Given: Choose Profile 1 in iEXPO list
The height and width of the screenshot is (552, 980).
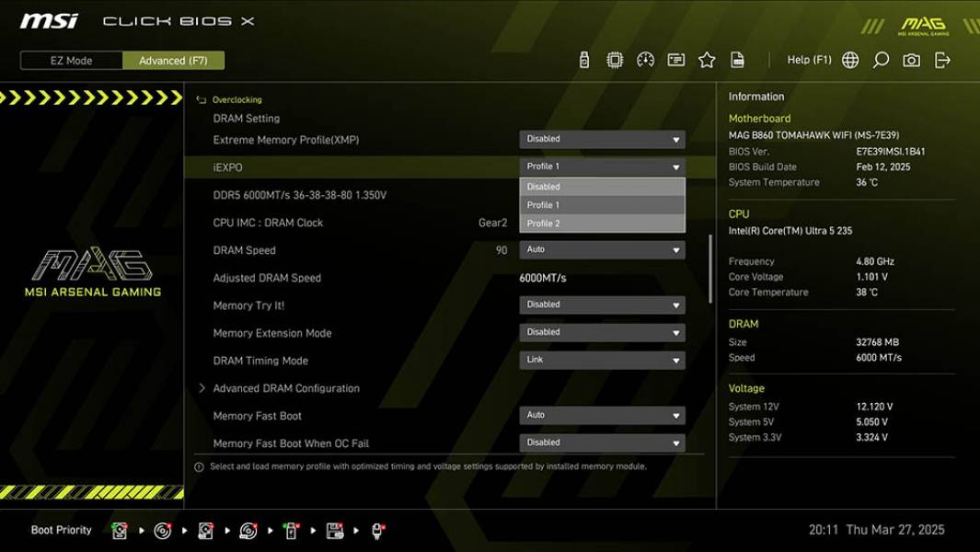Looking at the screenshot, I should coord(602,205).
